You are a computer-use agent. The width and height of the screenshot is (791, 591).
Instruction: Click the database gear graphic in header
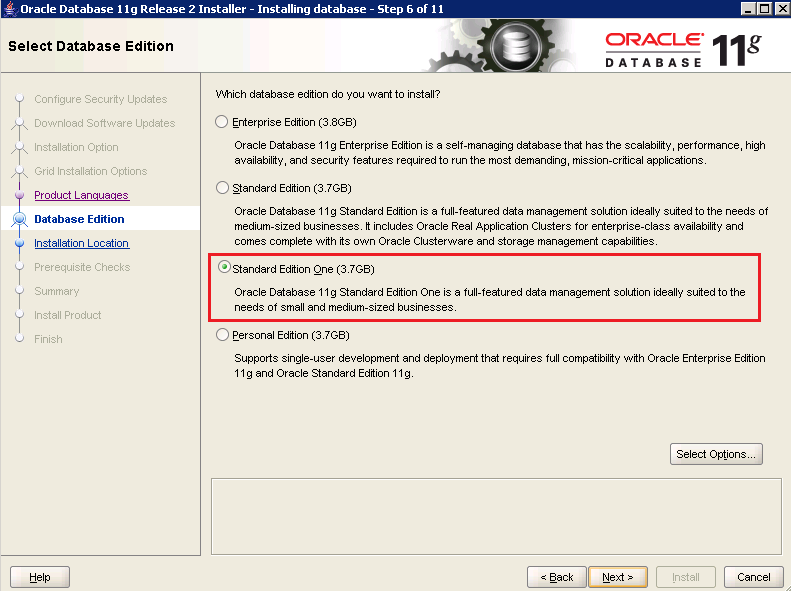pyautogui.click(x=515, y=47)
